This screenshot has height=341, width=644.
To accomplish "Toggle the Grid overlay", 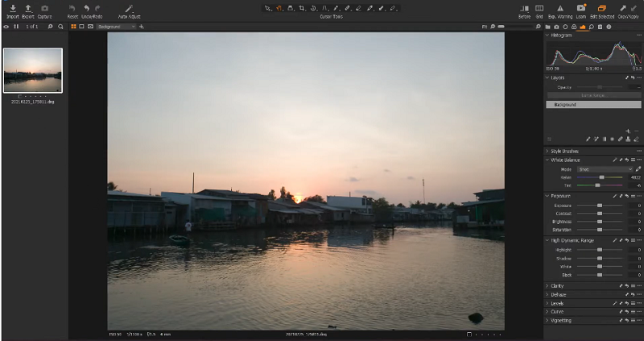I will [x=539, y=8].
